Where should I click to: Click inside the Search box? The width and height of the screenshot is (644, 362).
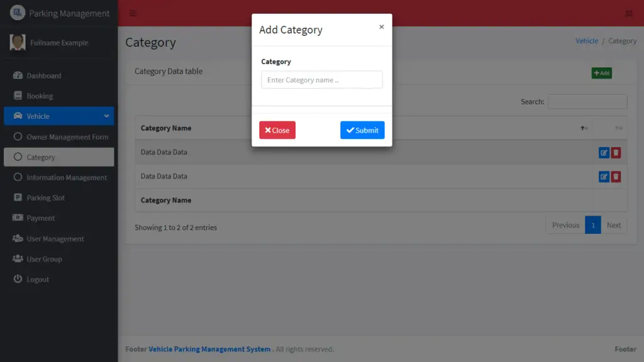(587, 101)
